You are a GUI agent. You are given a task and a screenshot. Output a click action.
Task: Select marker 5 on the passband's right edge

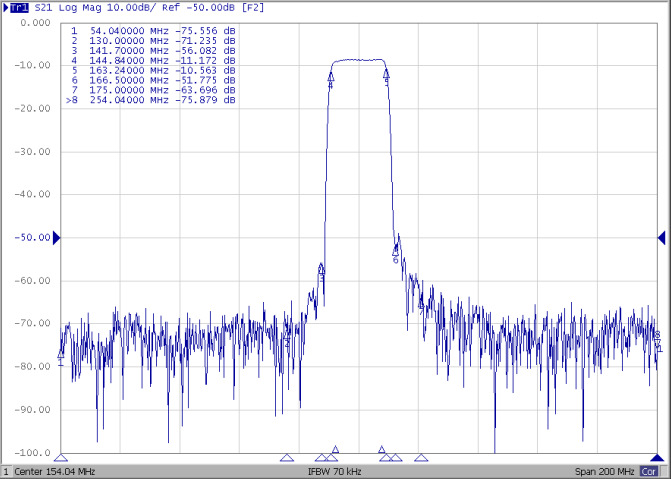coord(386,74)
